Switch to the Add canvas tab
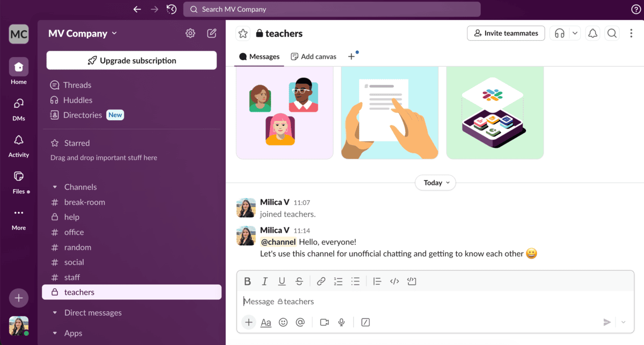644x345 pixels. [x=313, y=56]
